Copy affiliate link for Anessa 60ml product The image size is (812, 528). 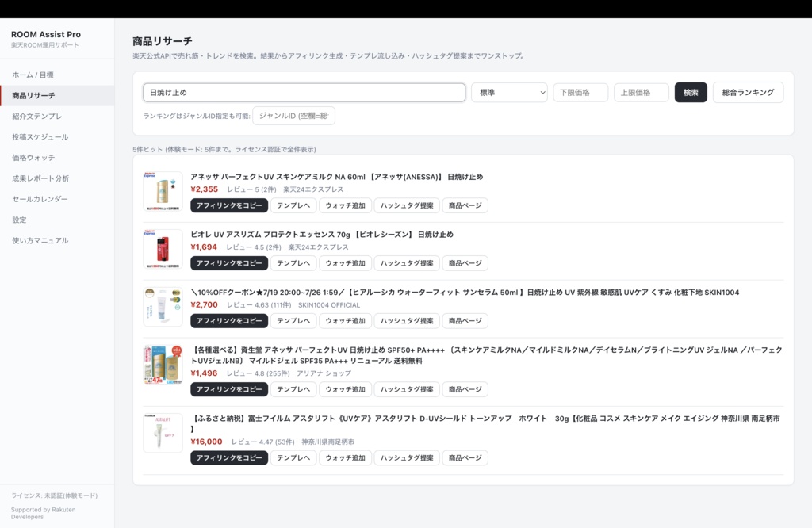(x=229, y=205)
